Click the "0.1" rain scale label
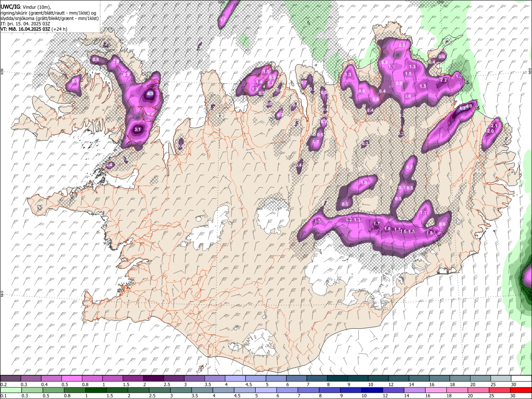Image resolution: width=532 pixels, height=399 pixels. 3,396
